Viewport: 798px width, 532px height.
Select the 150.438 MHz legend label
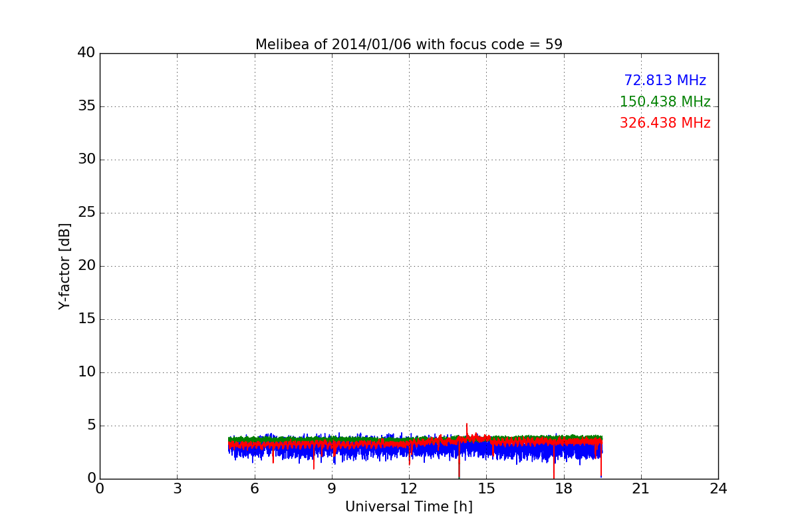[665, 102]
